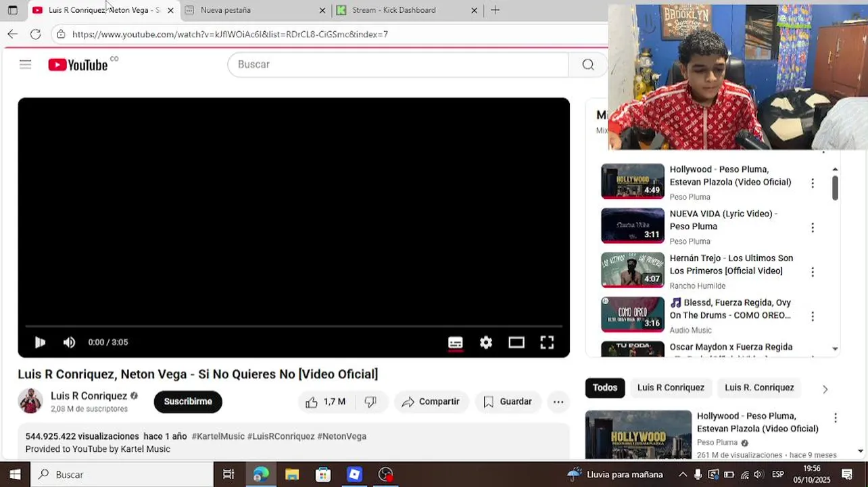Screen dimensions: 868x487
Task: Go back with the browser arrow
Action: click(x=12, y=34)
